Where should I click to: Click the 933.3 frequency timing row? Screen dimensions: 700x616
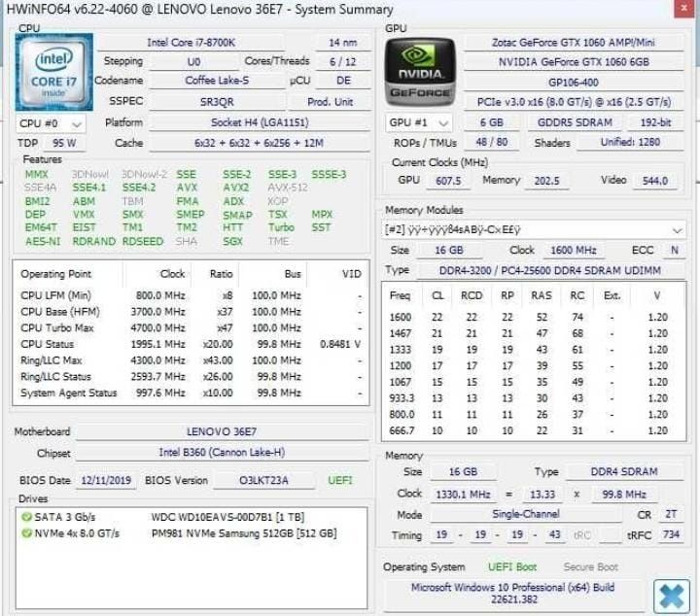tap(534, 398)
